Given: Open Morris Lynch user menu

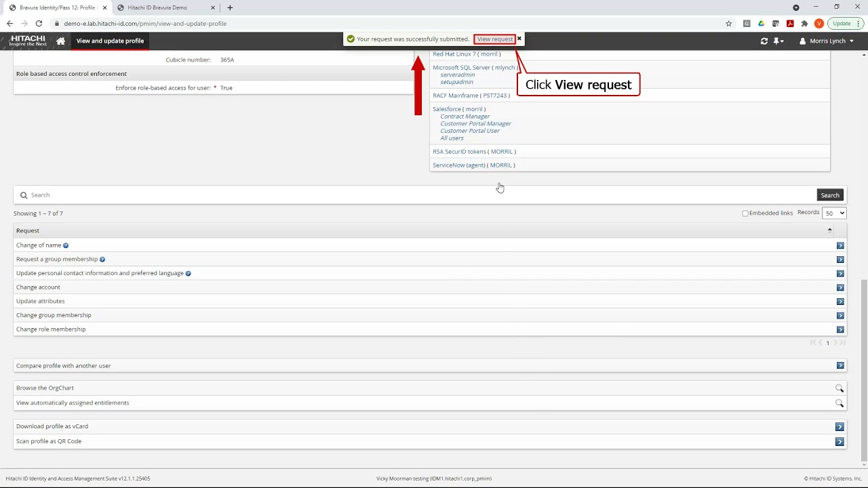Looking at the screenshot, I should click(x=827, y=41).
